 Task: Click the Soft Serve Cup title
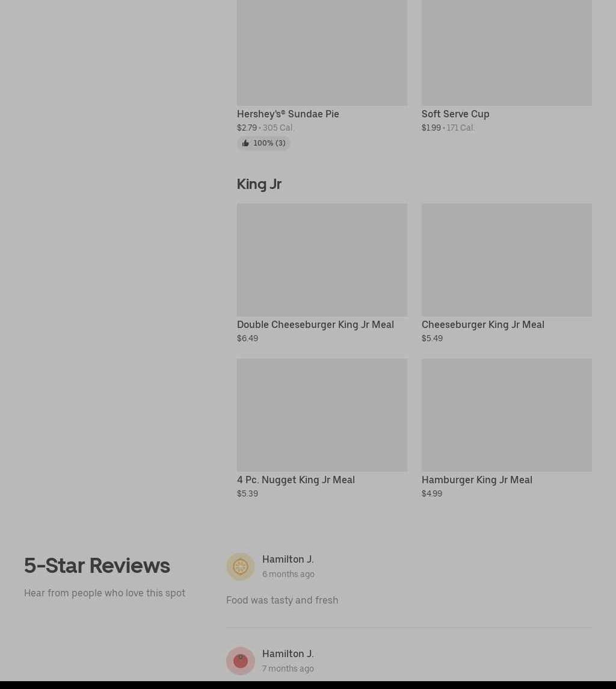(455, 114)
